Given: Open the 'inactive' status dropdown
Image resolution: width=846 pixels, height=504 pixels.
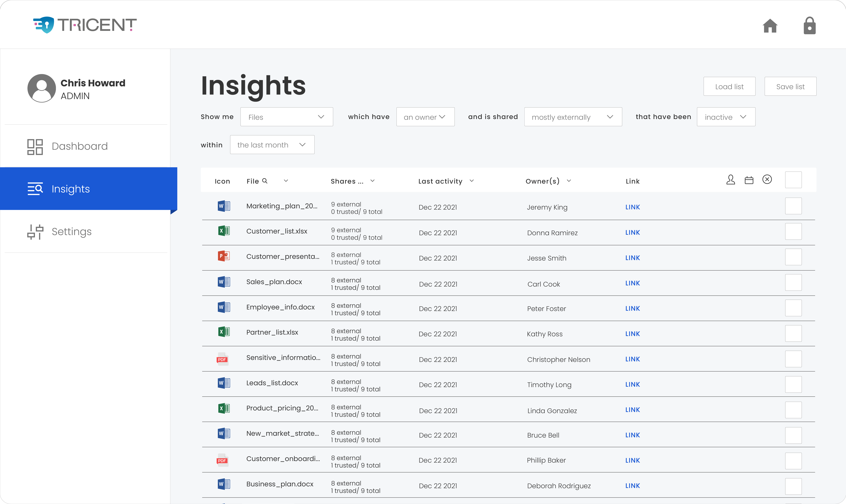Looking at the screenshot, I should point(726,117).
